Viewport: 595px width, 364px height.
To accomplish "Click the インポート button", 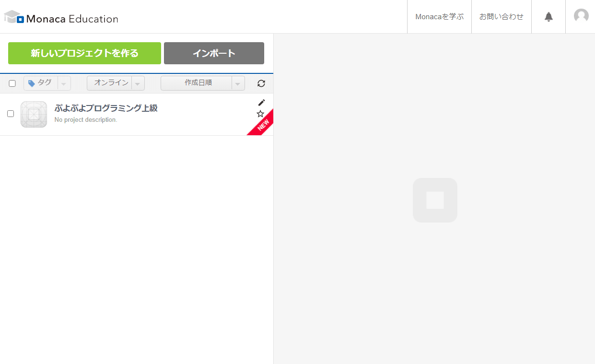I will tap(214, 53).
